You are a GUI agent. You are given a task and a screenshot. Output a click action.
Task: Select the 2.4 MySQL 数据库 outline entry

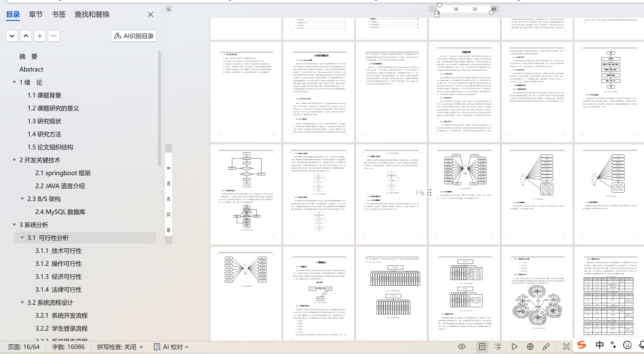tap(60, 212)
